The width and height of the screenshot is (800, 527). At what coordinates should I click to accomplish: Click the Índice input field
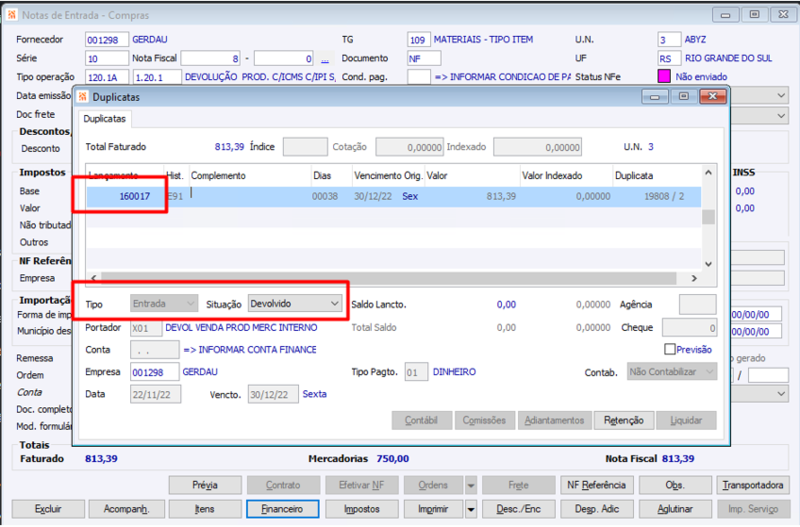305,147
